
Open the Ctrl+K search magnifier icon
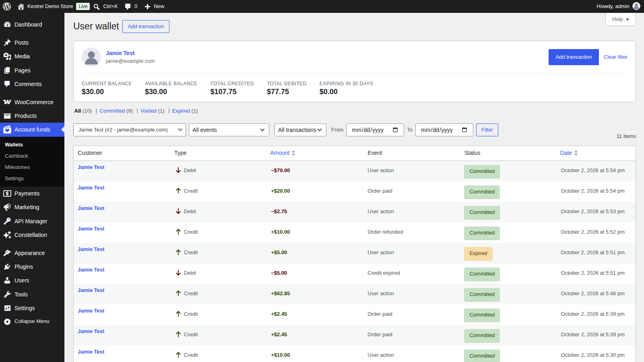[x=97, y=6]
